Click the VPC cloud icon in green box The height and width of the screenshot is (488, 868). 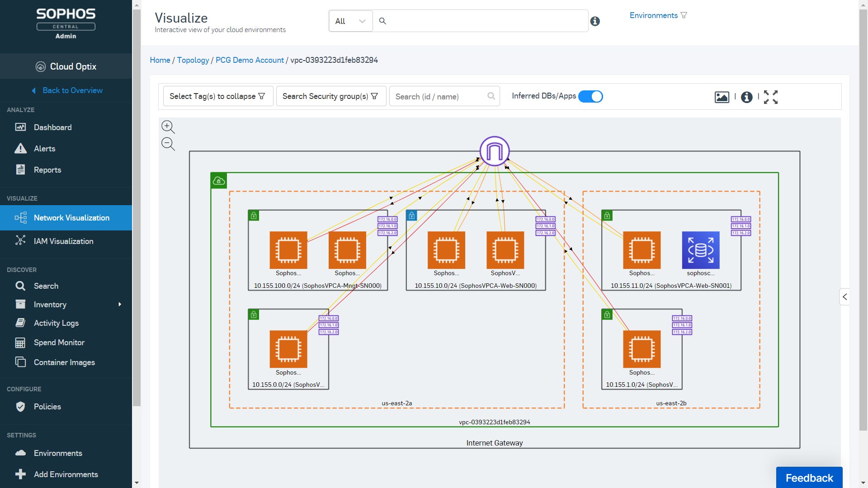[219, 181]
